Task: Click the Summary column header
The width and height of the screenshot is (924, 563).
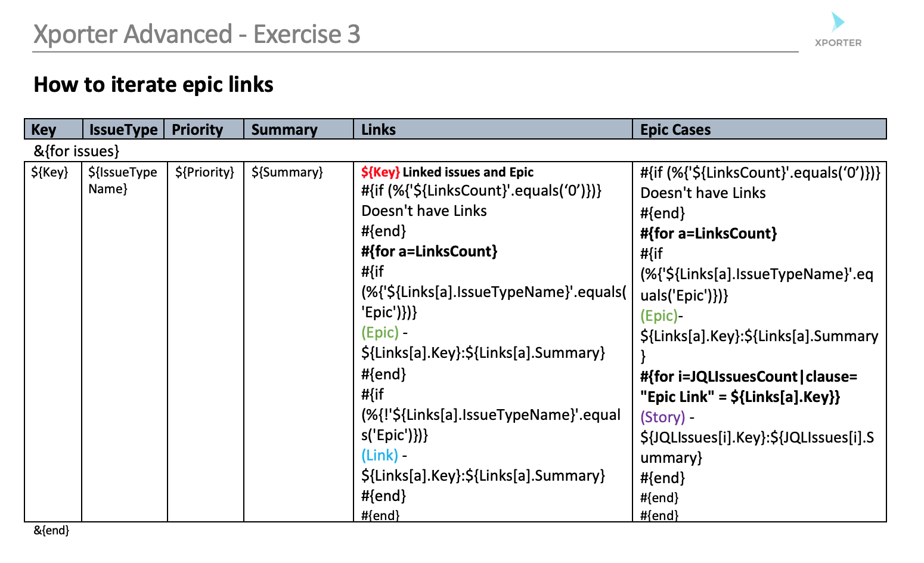Action: [284, 130]
